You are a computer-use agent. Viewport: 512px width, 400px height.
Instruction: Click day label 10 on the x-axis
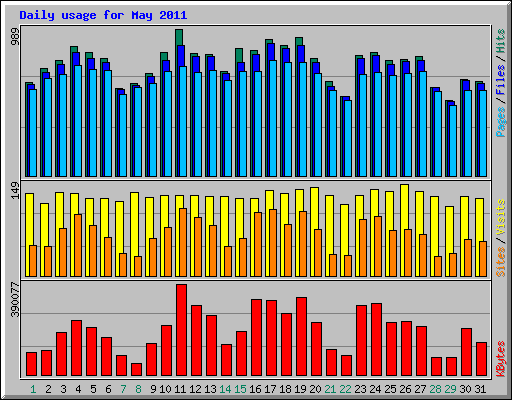pos(165,389)
